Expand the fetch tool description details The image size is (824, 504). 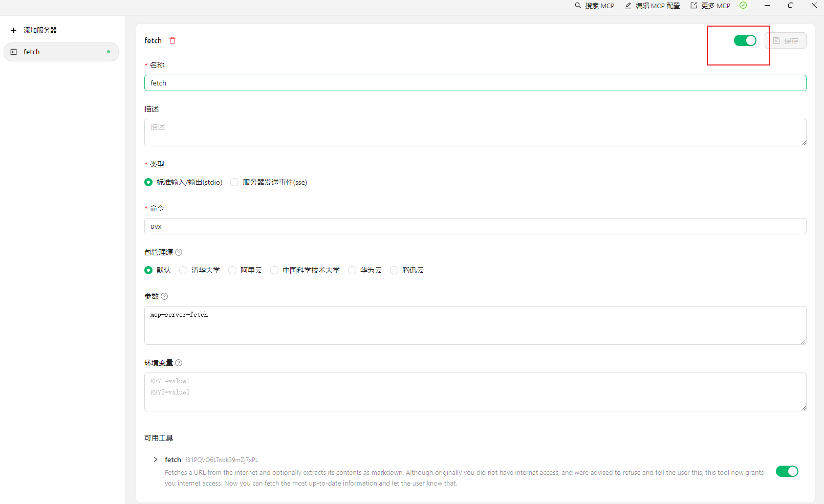coord(155,459)
